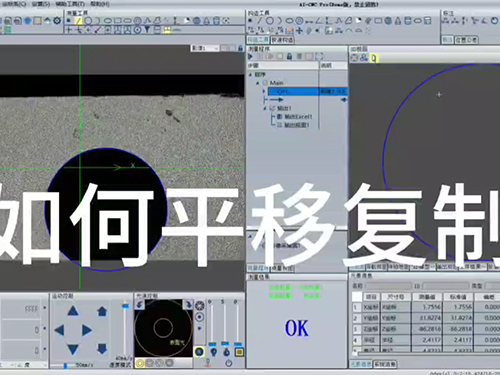Click the green icon below the left toolbar
This screenshot has height=375, width=500.
[x=7, y=30]
